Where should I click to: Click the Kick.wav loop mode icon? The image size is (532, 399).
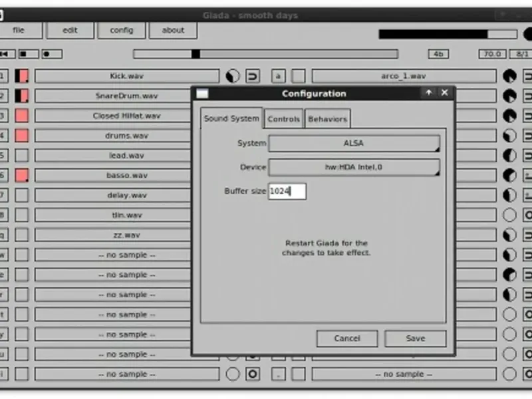(253, 76)
